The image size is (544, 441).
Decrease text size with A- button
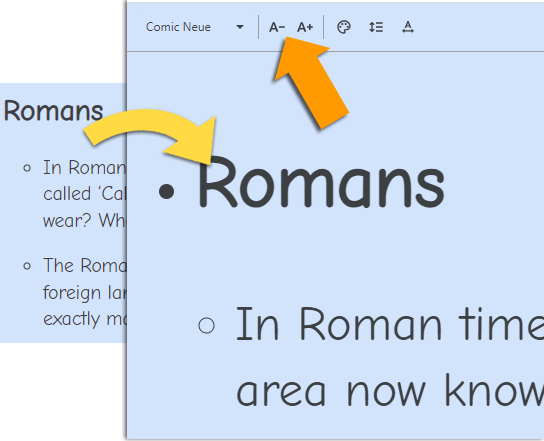coord(277,27)
